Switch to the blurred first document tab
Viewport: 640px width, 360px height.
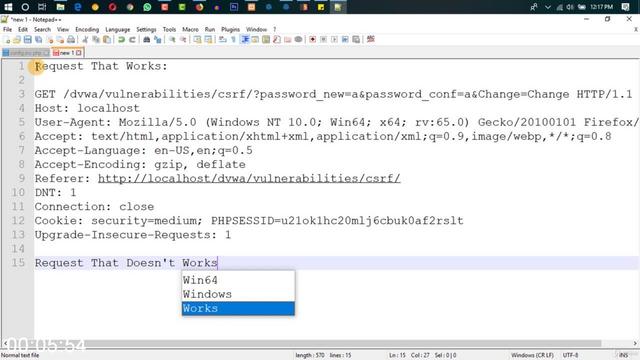[26, 53]
